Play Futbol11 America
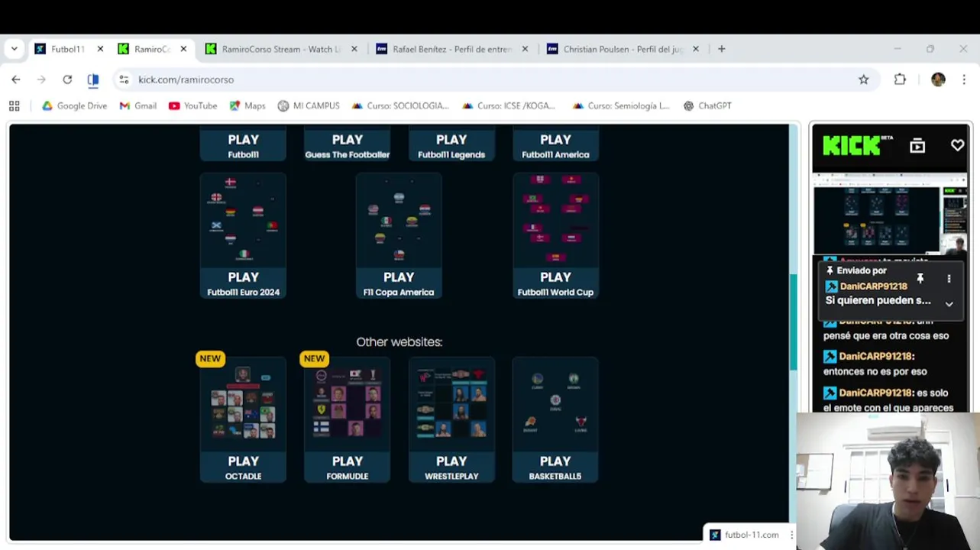Screen dimensions: 980x550 pyautogui.click(x=555, y=146)
